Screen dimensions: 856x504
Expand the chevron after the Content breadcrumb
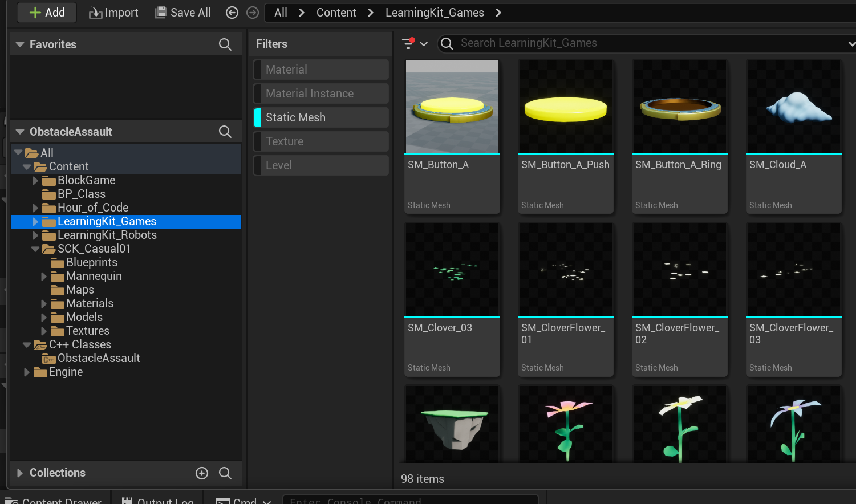coord(371,13)
